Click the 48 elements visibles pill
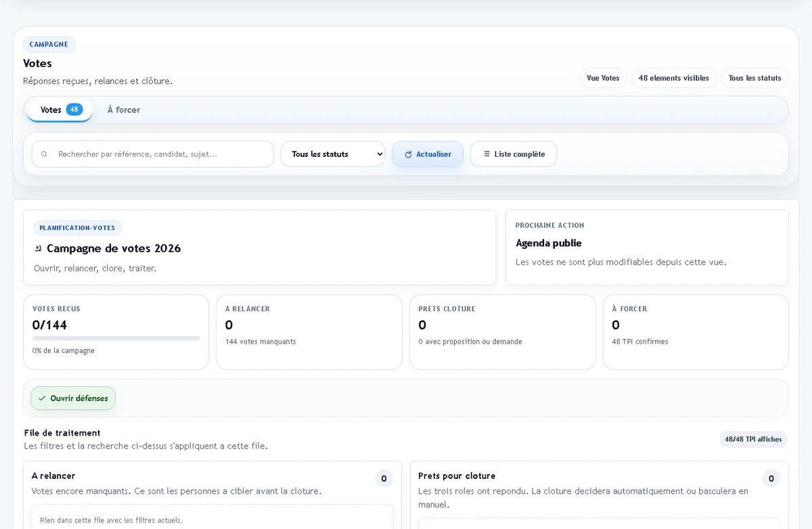 click(673, 78)
